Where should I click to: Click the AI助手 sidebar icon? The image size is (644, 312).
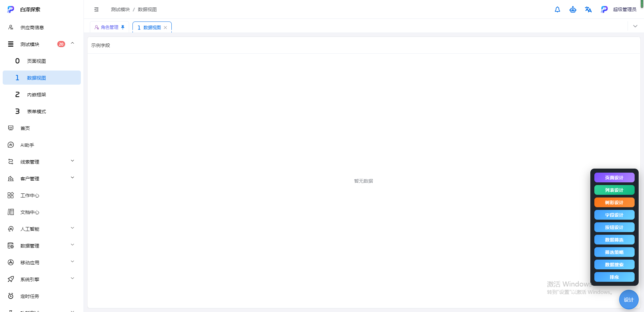click(11, 145)
